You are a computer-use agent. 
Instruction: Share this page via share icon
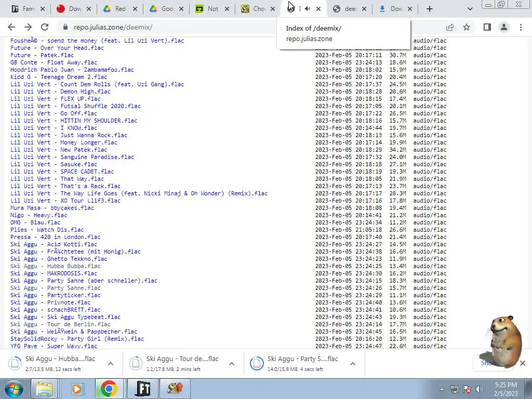(x=450, y=27)
